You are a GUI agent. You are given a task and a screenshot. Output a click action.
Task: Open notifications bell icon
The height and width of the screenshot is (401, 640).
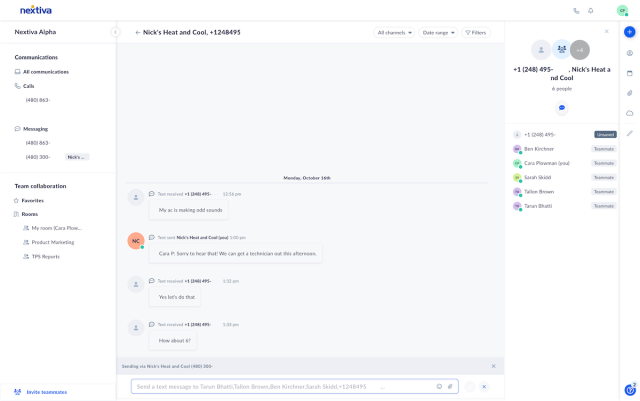(x=591, y=11)
